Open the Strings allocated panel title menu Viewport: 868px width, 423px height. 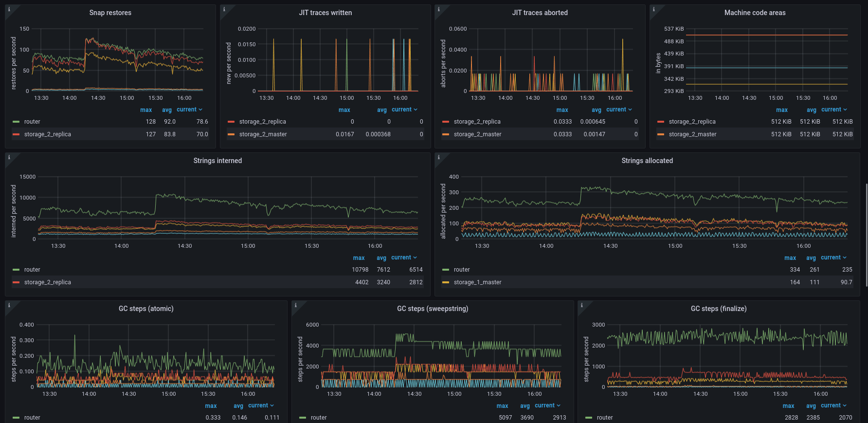coord(647,161)
